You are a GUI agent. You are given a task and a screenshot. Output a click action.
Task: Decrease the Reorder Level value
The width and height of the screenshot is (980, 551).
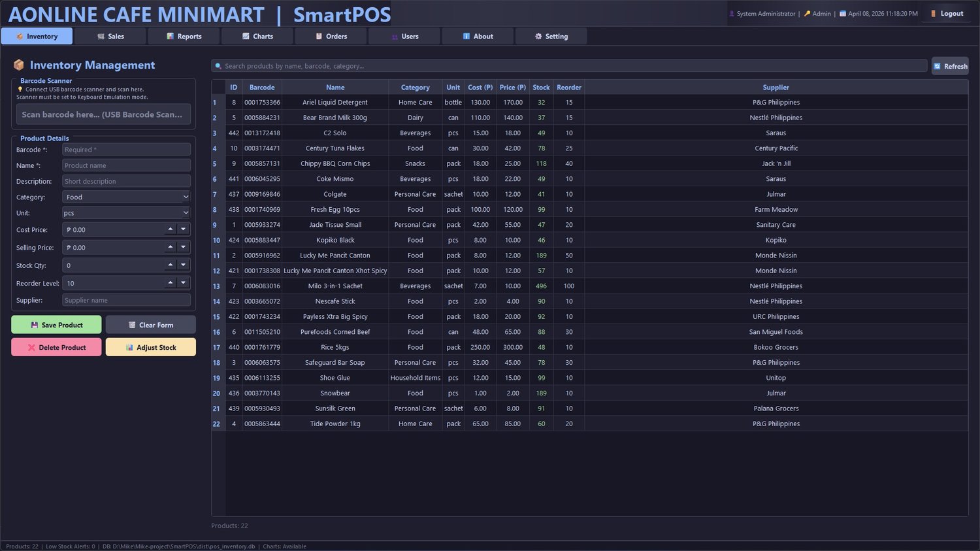coord(184,282)
